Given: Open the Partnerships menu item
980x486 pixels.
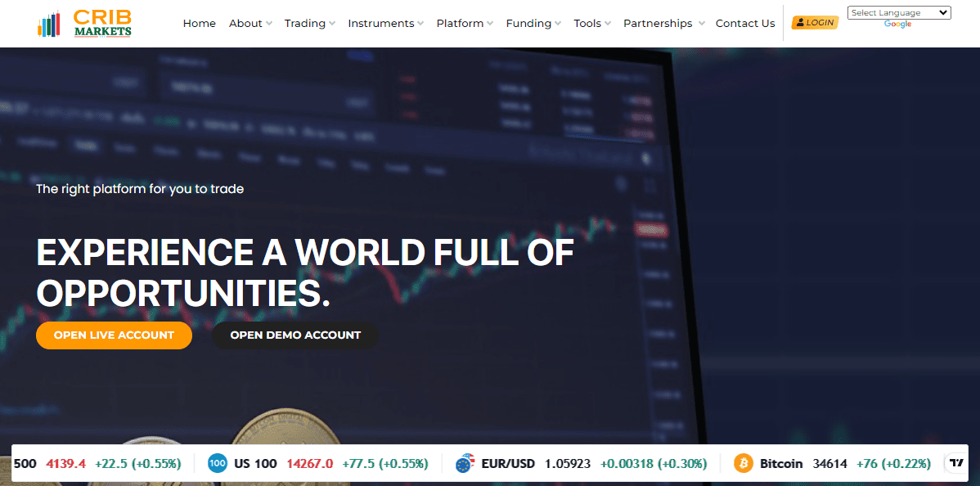Looking at the screenshot, I should point(659,23).
